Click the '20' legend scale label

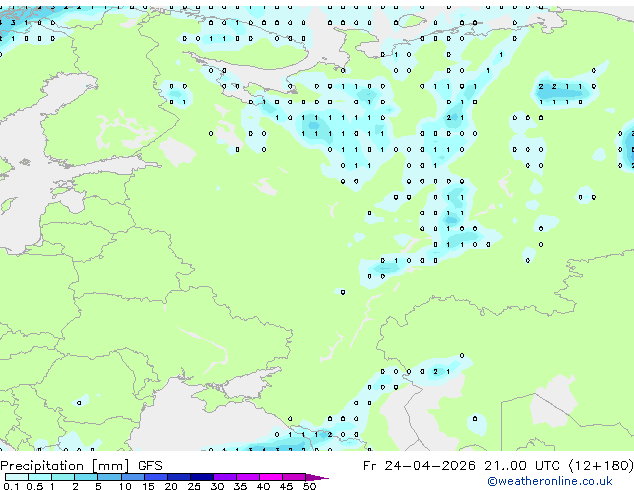point(171,486)
